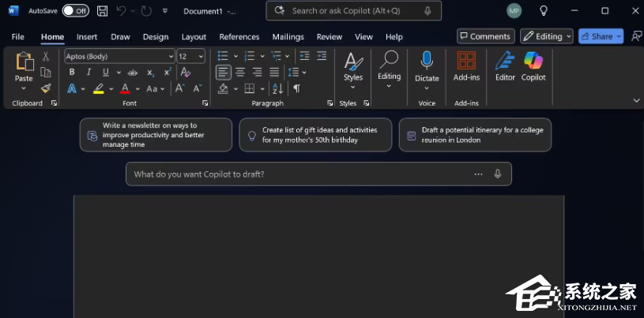The width and height of the screenshot is (644, 318).
Task: Show paragraph marks with pilcrow icon
Action: (x=297, y=89)
